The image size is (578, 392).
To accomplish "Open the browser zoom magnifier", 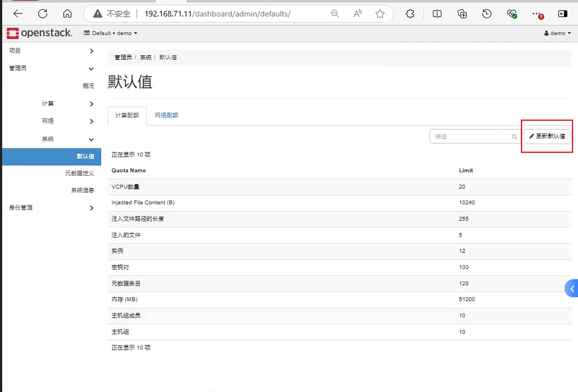I will click(x=335, y=14).
